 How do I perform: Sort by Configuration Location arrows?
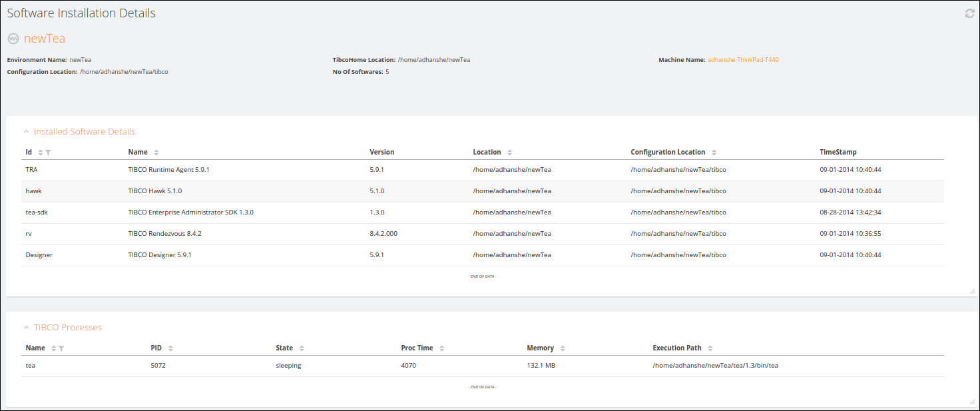tap(713, 153)
